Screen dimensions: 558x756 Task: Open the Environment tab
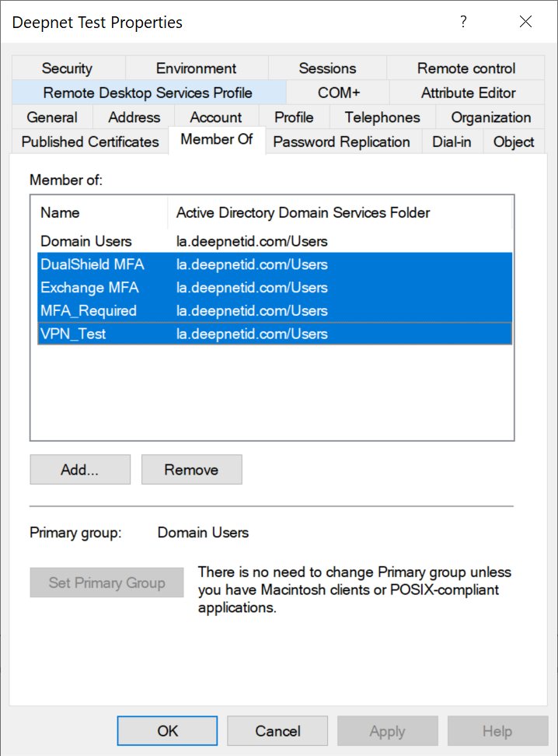pyautogui.click(x=196, y=68)
